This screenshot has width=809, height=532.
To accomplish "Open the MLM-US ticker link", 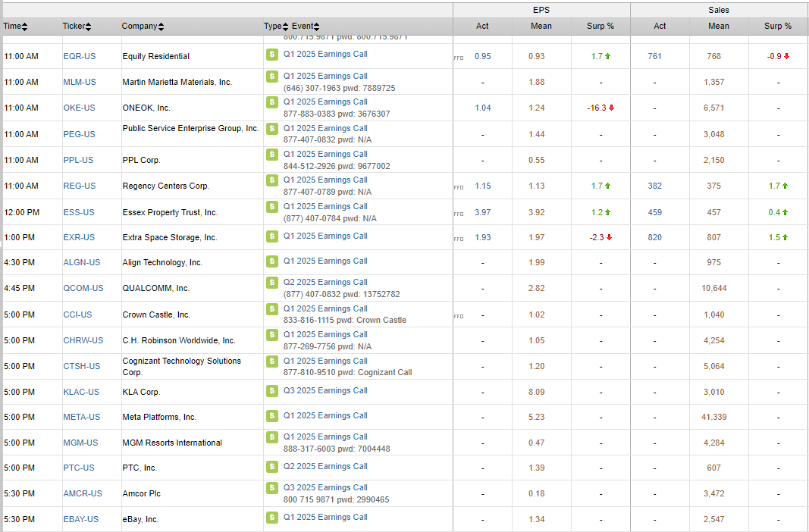I will point(80,82).
